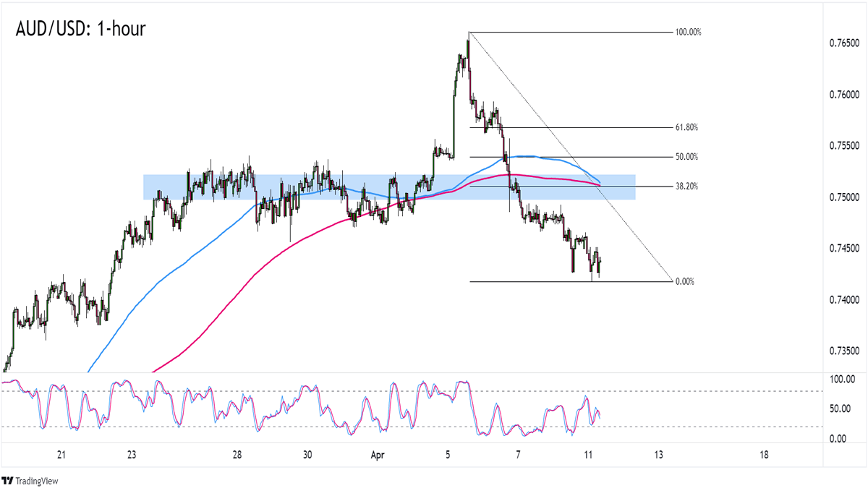Image resolution: width=868 pixels, height=488 pixels.
Task: Click the 100.00 stochastic scale label
Action: coord(842,379)
